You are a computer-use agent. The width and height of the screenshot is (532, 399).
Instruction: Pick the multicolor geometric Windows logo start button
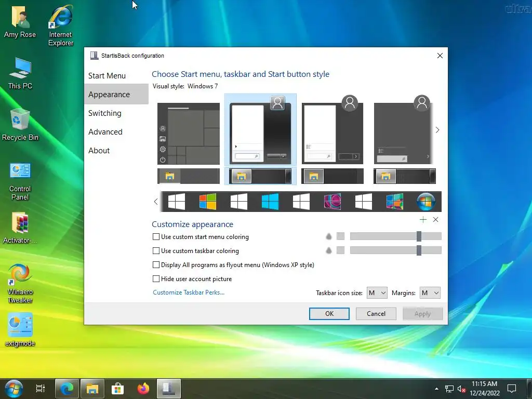click(x=395, y=202)
